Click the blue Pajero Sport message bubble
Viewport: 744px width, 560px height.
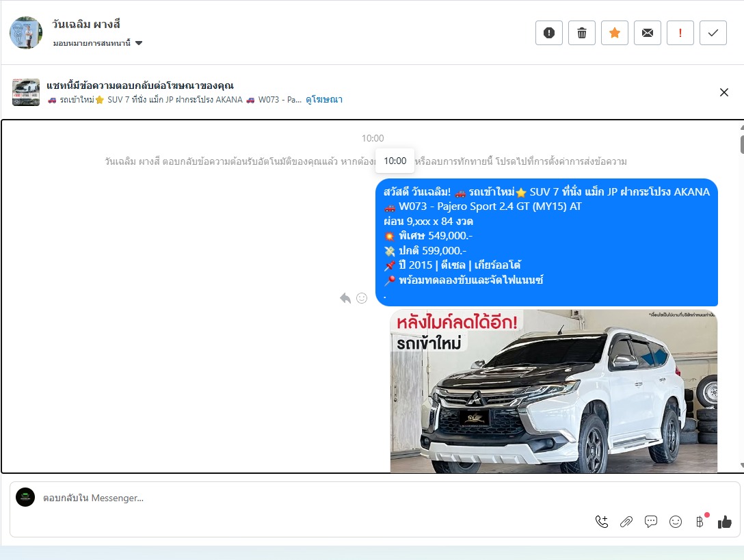tap(546, 242)
